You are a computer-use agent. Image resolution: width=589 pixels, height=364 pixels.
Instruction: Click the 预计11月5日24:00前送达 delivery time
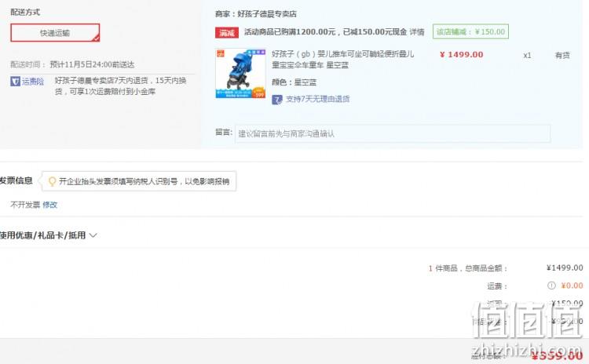tap(92, 64)
